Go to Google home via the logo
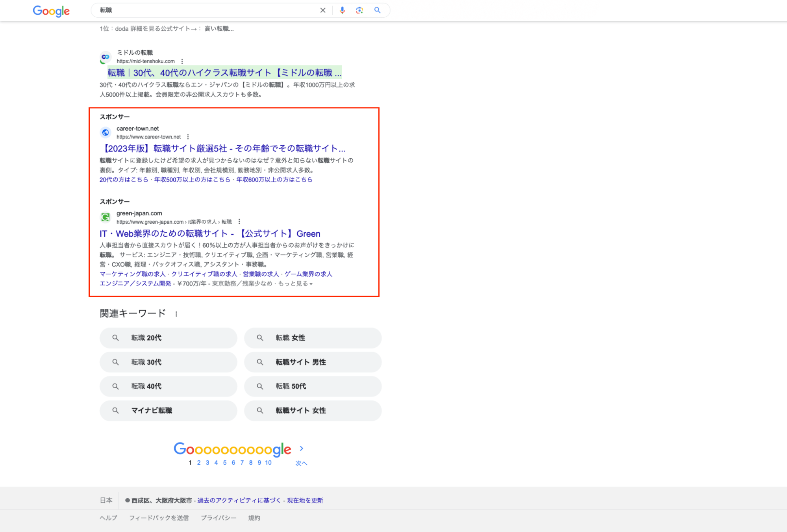 (51, 11)
